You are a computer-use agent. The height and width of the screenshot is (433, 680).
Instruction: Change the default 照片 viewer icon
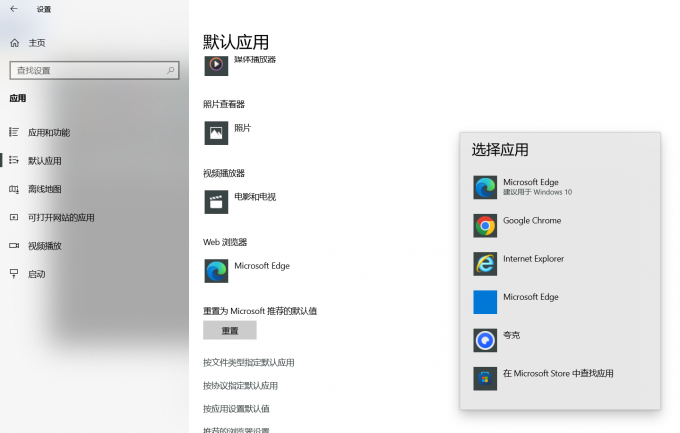216,132
